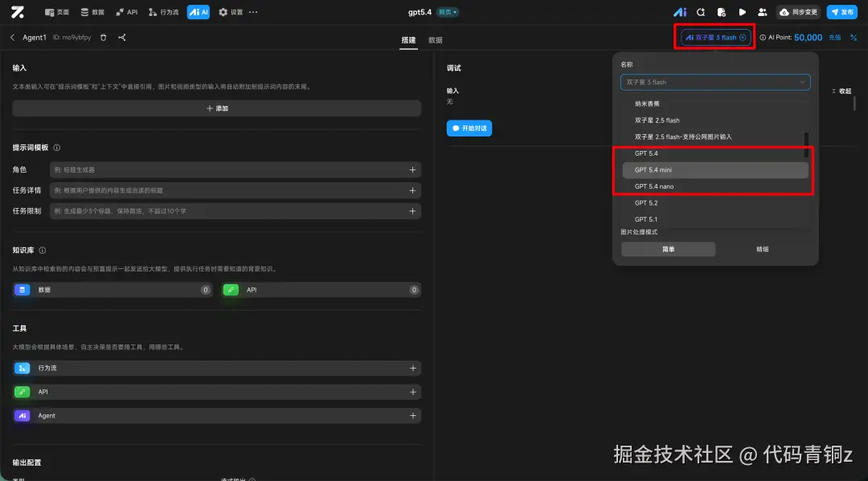Screen dimensions: 868x481
Task: Add an Agent tool with plus icon
Action: point(413,416)
